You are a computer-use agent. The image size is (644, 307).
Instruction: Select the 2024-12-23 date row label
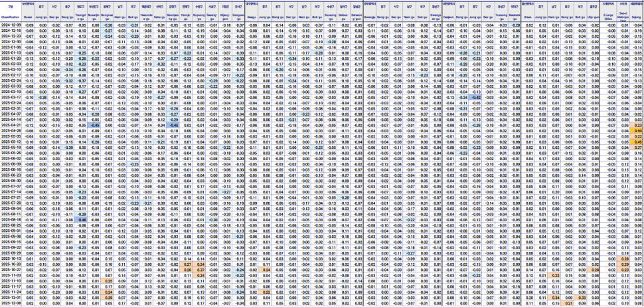click(x=12, y=35)
